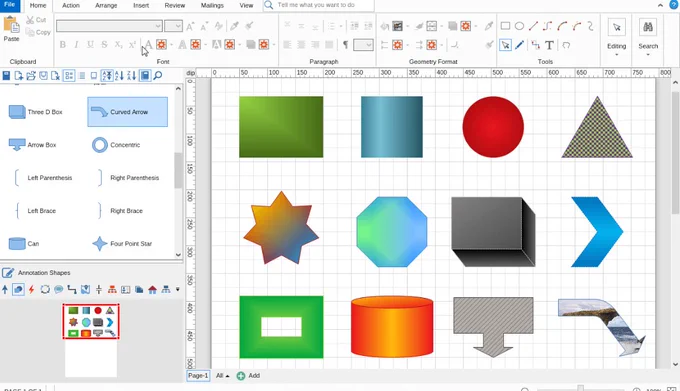Toggle the categorized sort view button

[107, 75]
